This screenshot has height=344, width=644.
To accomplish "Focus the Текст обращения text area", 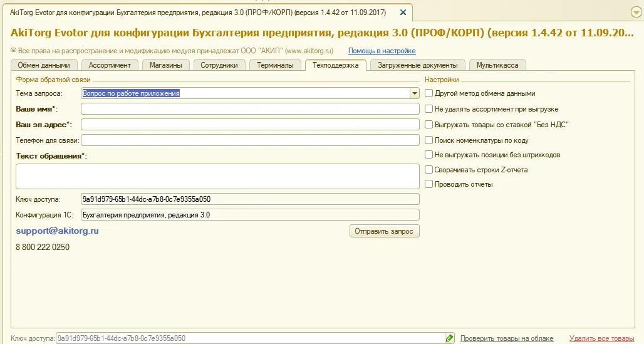I will (217, 176).
